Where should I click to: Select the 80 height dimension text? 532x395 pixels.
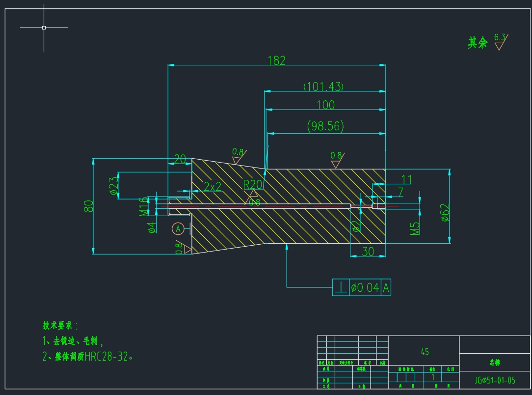click(88, 206)
